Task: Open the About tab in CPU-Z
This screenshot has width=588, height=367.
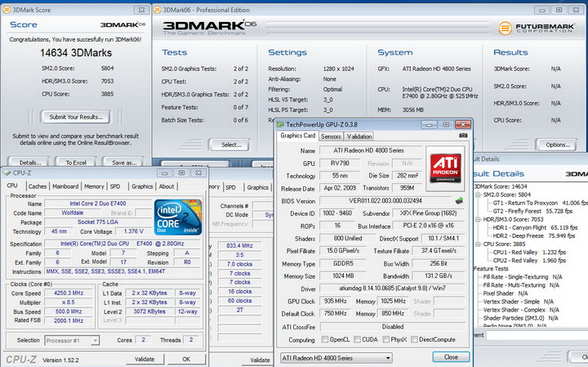Action: (167, 186)
